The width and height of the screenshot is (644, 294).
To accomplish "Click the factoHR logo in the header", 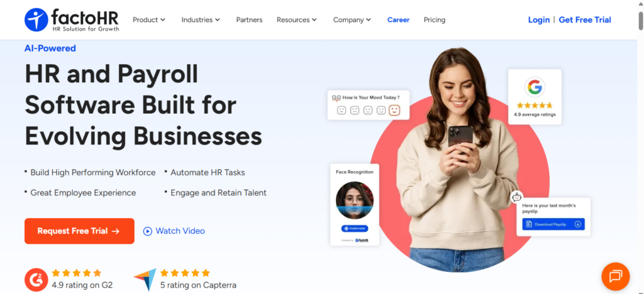I will pyautogui.click(x=71, y=19).
